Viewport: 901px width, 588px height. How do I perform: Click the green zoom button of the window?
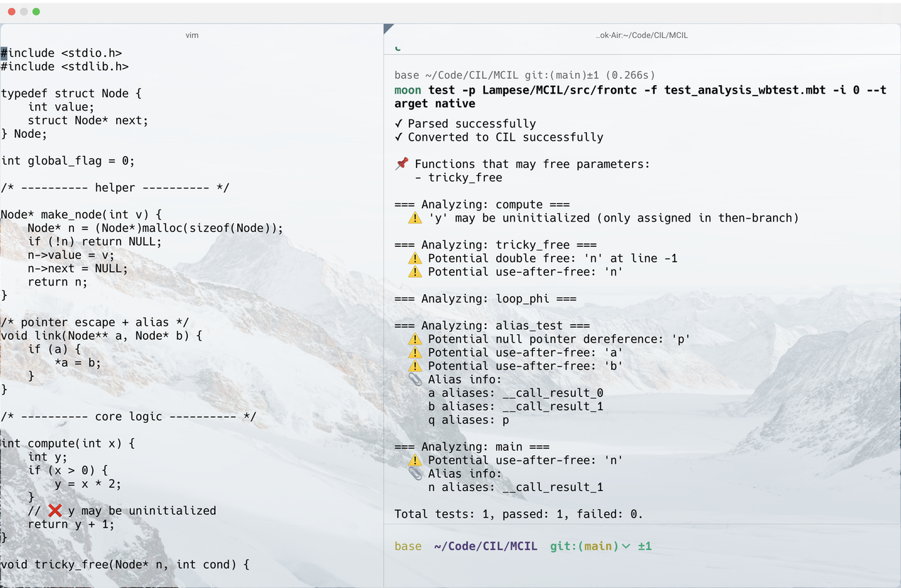coord(37,12)
